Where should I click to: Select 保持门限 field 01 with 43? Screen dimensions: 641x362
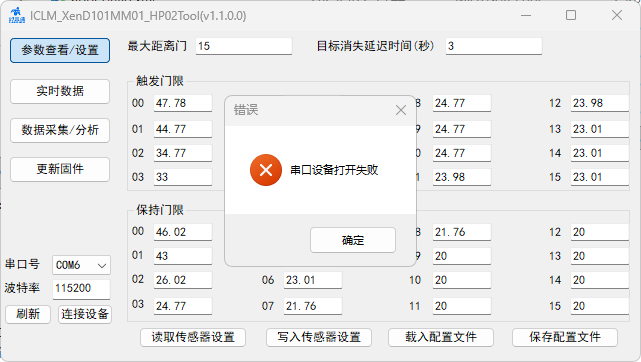183,256
